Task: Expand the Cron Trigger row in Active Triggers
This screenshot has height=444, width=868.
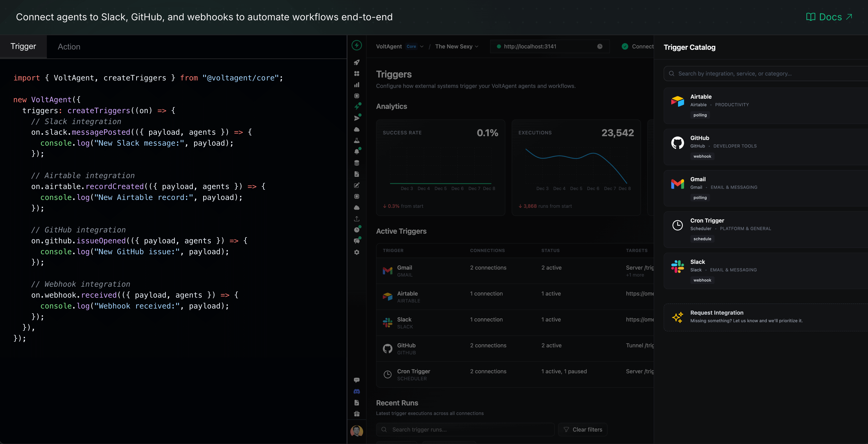Action: coord(413,374)
